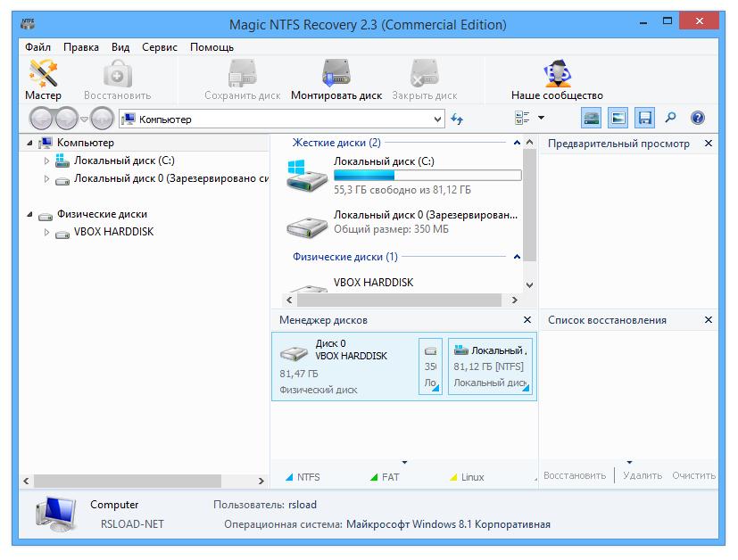
Task: Select Local disk (C:) Windows drive icon in center
Action: (306, 176)
